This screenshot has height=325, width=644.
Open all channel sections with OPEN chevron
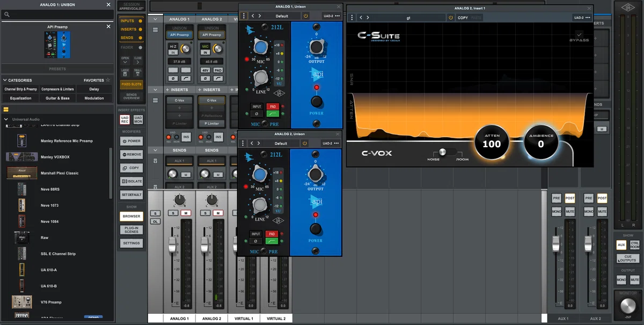click(x=125, y=61)
